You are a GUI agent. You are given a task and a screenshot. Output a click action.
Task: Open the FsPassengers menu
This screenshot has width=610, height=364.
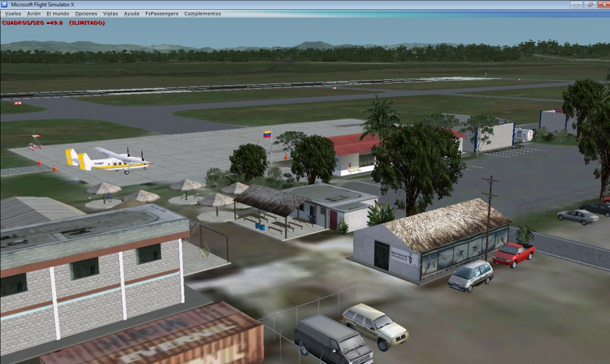(x=162, y=13)
